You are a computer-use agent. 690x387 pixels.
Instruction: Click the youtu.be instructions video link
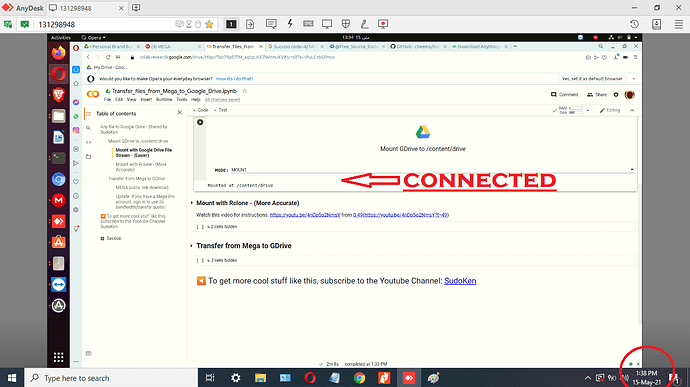(305, 215)
